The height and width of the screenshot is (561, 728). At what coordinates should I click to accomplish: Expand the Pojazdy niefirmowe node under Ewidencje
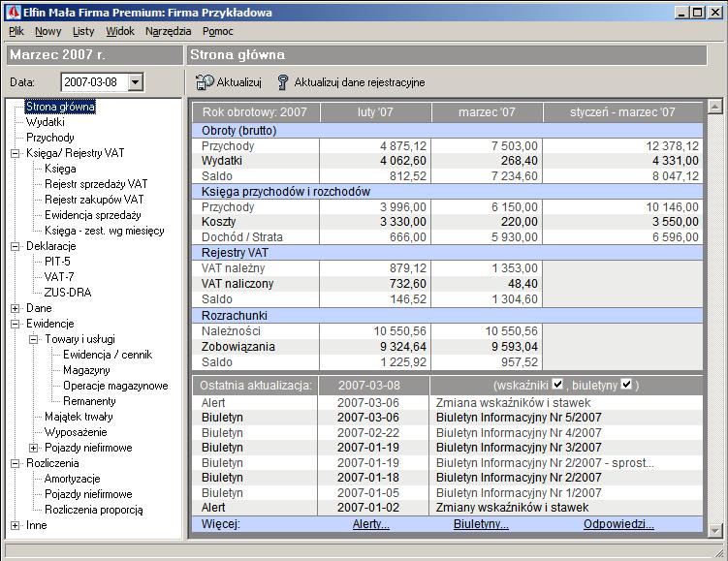33,448
